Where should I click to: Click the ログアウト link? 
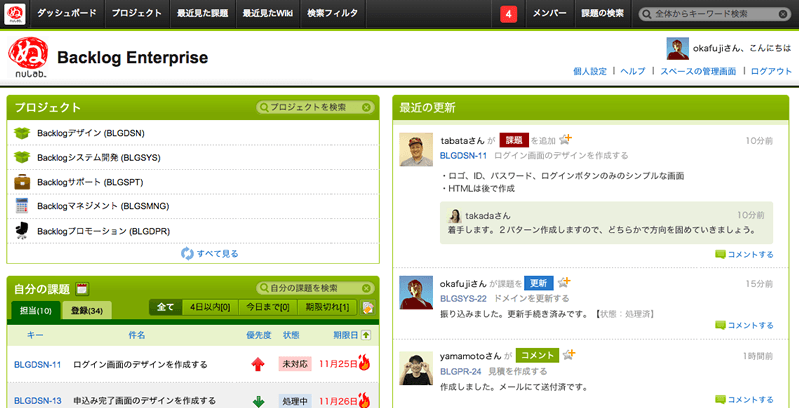pos(771,71)
